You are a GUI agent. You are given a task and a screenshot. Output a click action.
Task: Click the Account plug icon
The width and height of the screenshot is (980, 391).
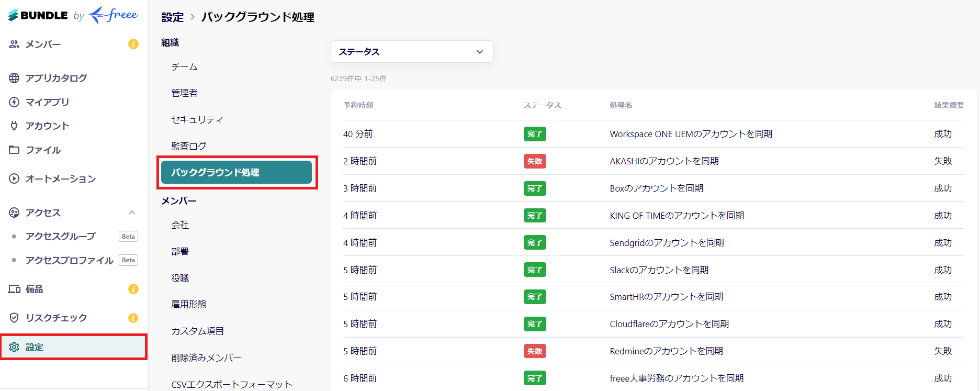click(14, 126)
